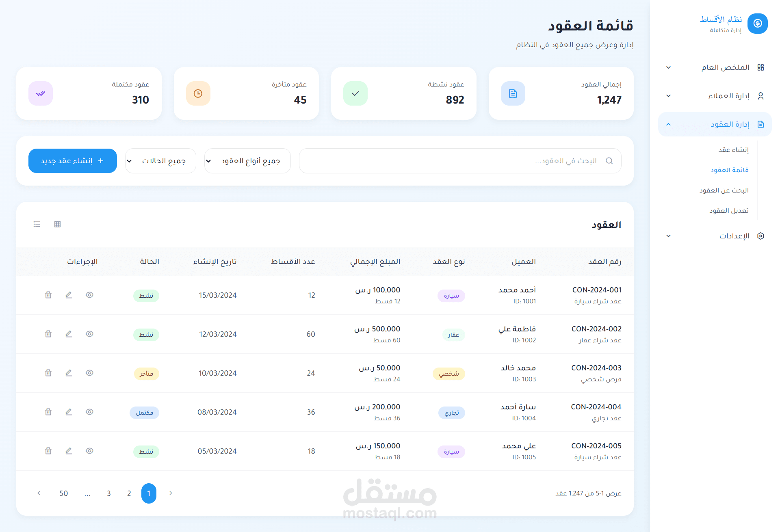Click trash icon for CON-2024-003
The image size is (780, 532).
point(48,373)
